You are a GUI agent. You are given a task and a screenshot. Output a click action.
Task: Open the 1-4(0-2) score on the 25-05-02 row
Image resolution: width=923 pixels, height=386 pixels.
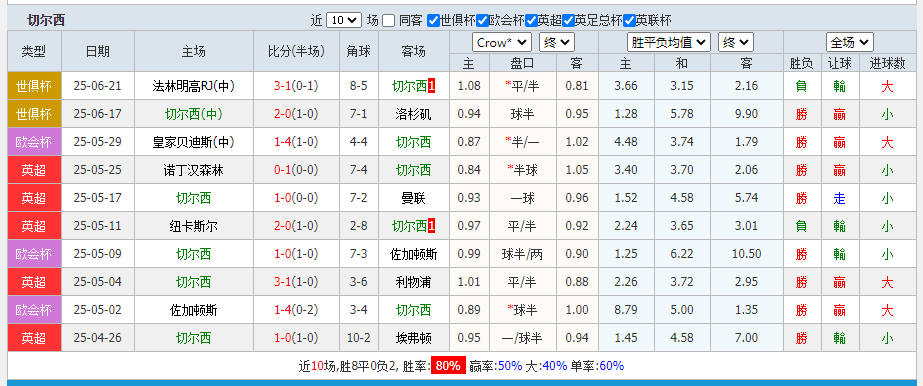coord(296,310)
